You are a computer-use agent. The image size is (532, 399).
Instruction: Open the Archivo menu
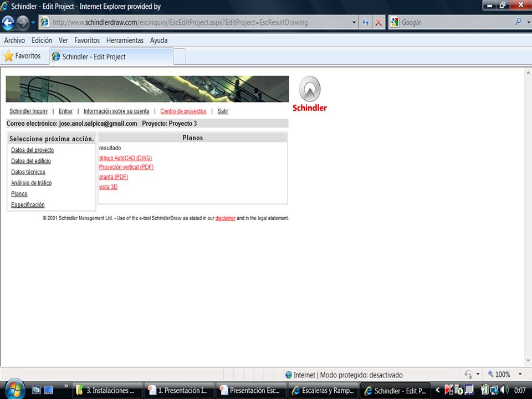point(14,40)
